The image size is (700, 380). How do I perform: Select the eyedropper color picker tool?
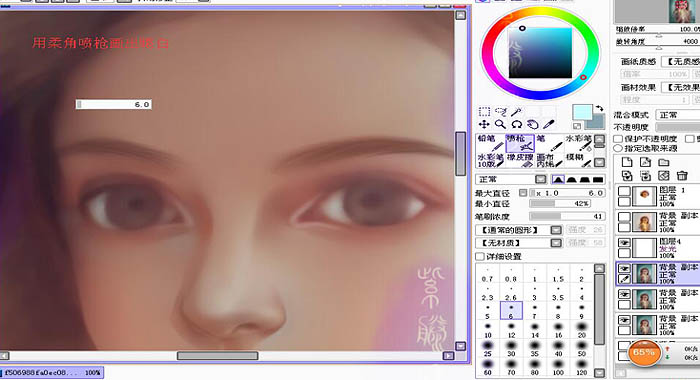tap(549, 125)
